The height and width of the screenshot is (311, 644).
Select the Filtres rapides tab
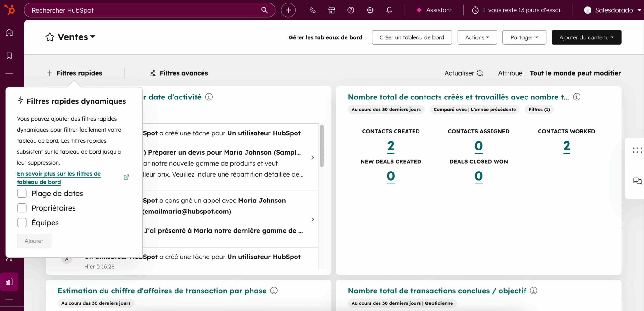coord(75,73)
